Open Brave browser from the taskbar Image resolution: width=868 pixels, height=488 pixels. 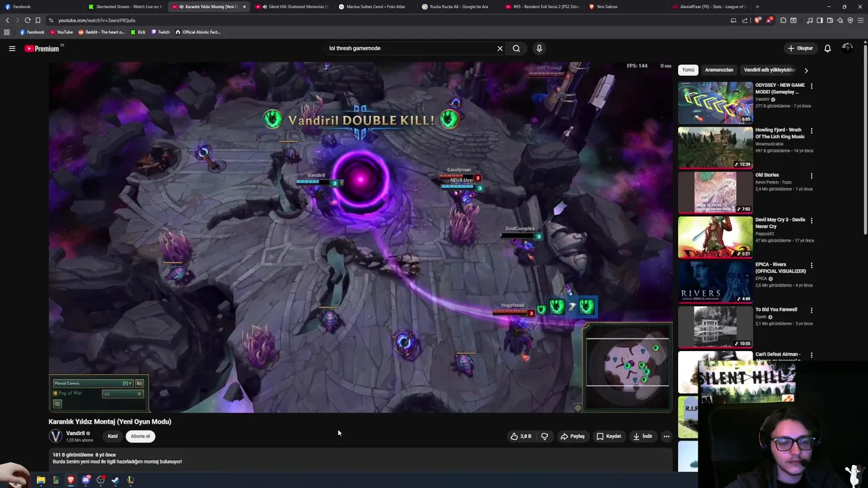[71, 480]
